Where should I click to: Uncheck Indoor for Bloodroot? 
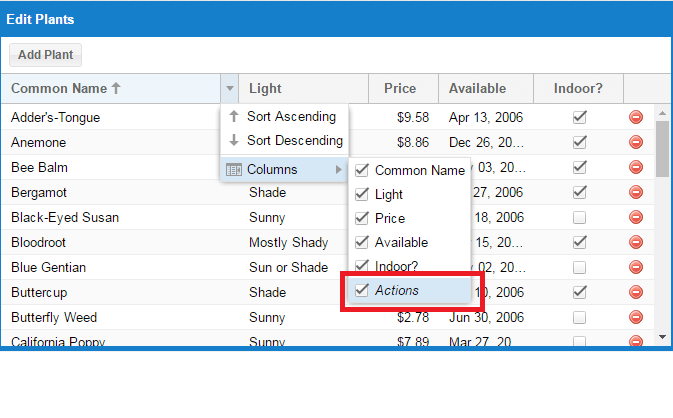(x=579, y=242)
